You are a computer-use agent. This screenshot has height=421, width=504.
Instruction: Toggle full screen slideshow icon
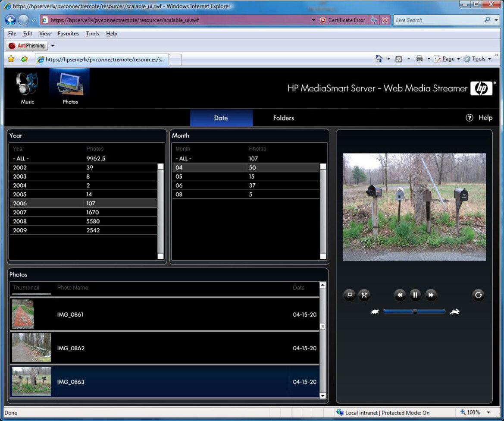(x=364, y=295)
